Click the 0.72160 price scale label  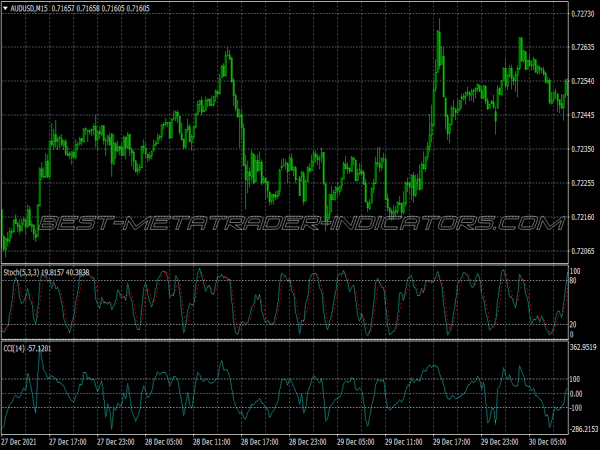pos(584,217)
